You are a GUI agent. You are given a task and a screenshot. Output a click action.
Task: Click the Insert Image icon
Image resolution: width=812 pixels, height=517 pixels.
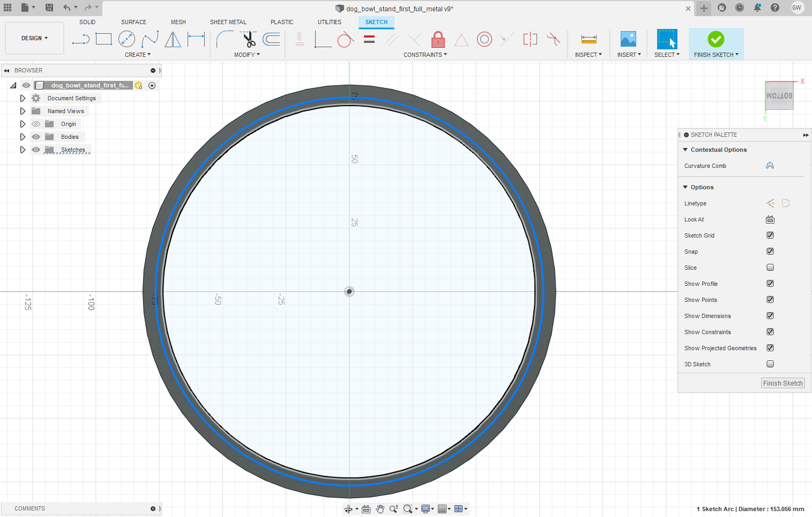[628, 39]
